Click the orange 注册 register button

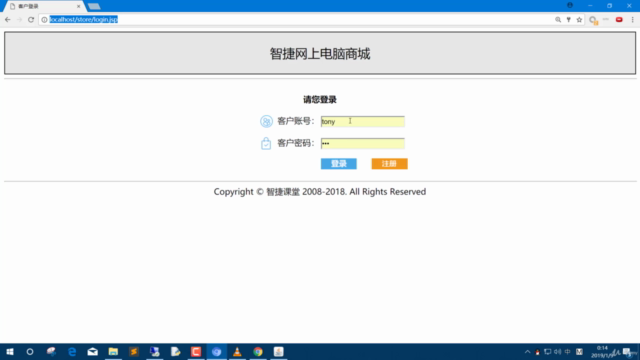[389, 164]
